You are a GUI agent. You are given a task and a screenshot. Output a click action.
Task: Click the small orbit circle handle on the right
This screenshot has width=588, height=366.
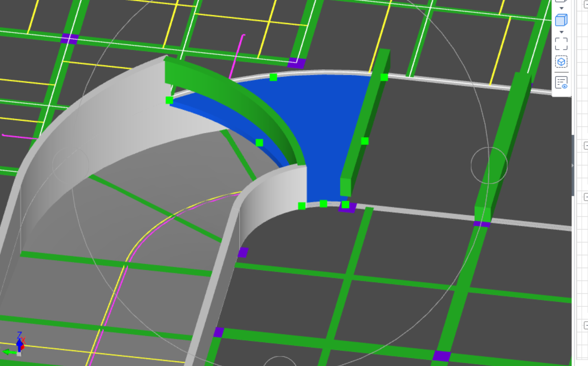[489, 165]
